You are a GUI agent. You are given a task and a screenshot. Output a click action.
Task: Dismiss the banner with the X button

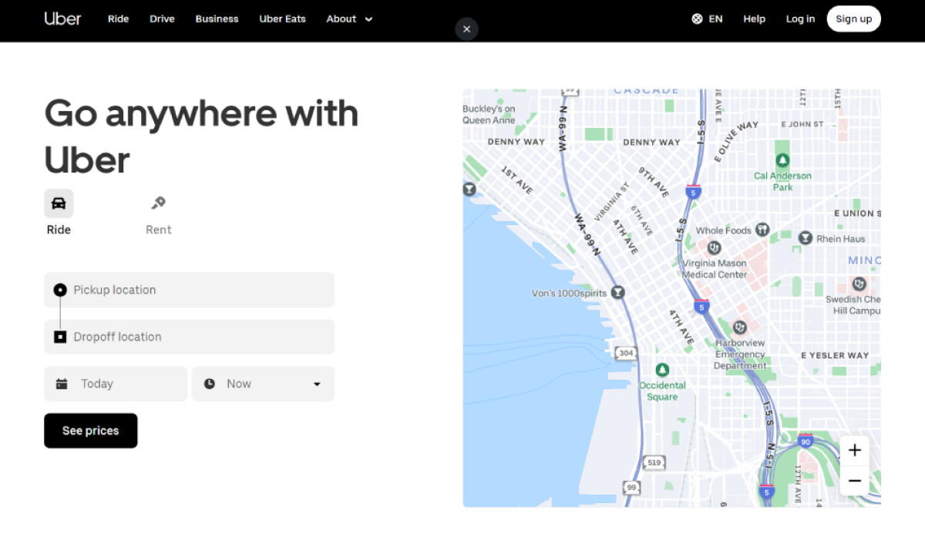(x=466, y=29)
